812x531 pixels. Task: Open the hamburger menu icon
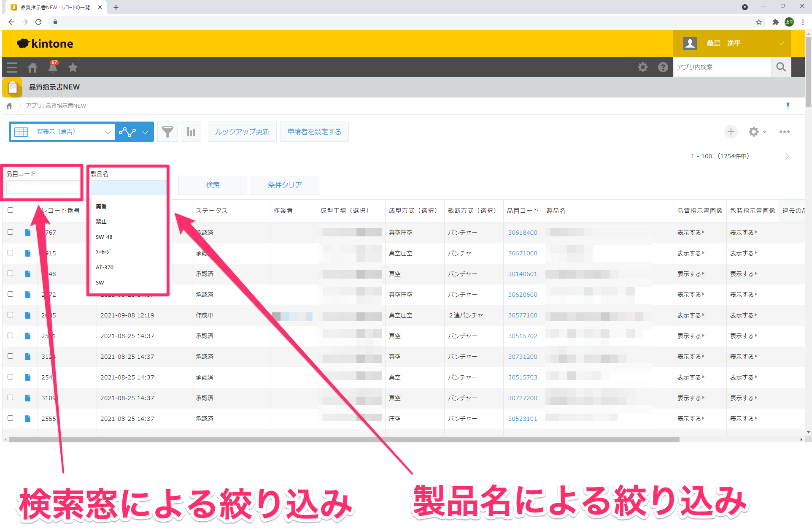12,67
